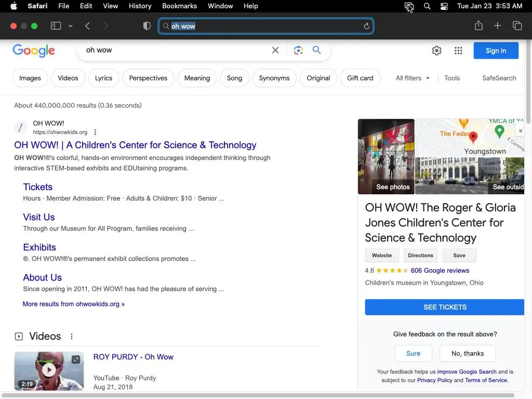The width and height of the screenshot is (532, 399).
Task: Open the Tools options
Action: click(x=452, y=78)
